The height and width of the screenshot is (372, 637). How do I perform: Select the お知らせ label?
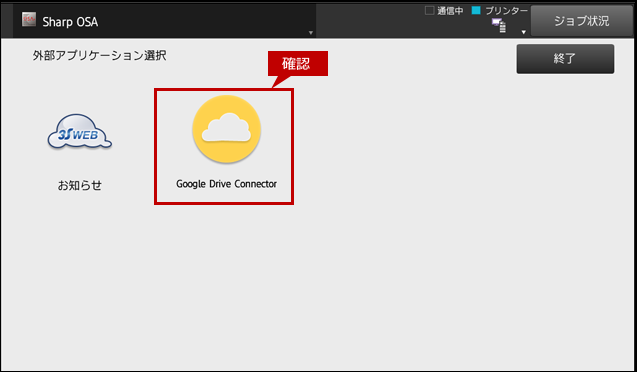click(80, 186)
